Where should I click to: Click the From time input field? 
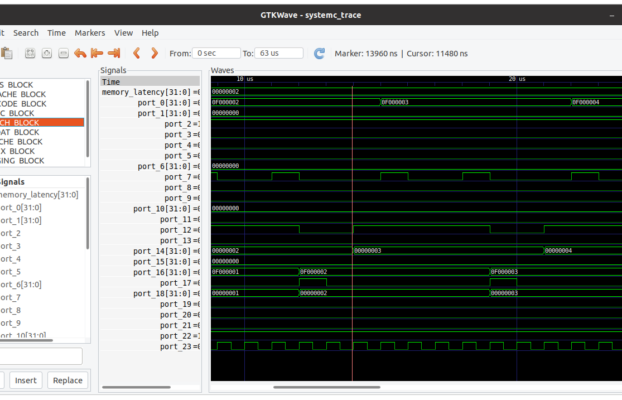[x=216, y=53]
